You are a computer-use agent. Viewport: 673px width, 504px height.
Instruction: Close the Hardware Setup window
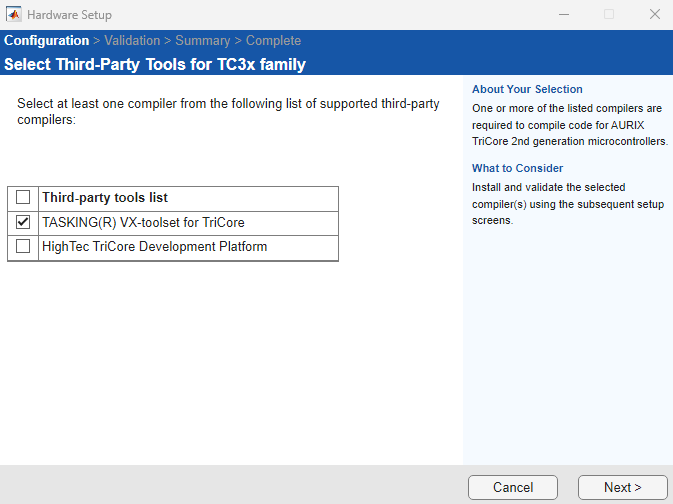654,15
